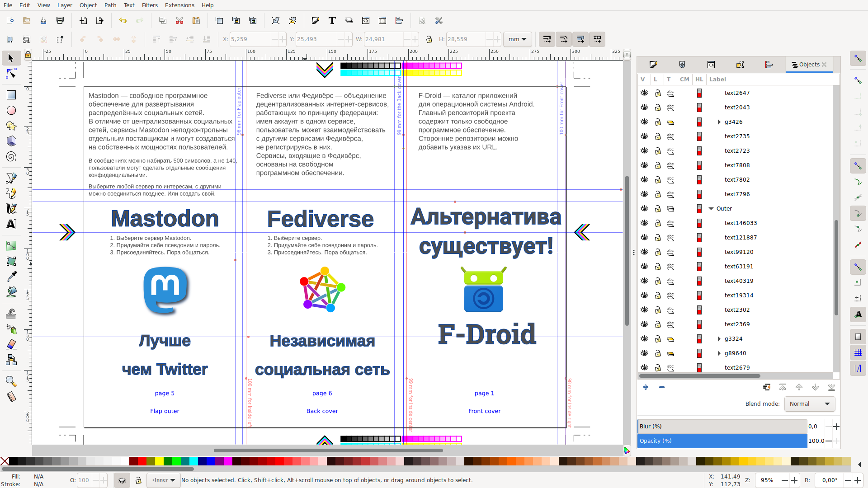The height and width of the screenshot is (488, 868).
Task: Click the Undo arrow icon
Action: 123,20
